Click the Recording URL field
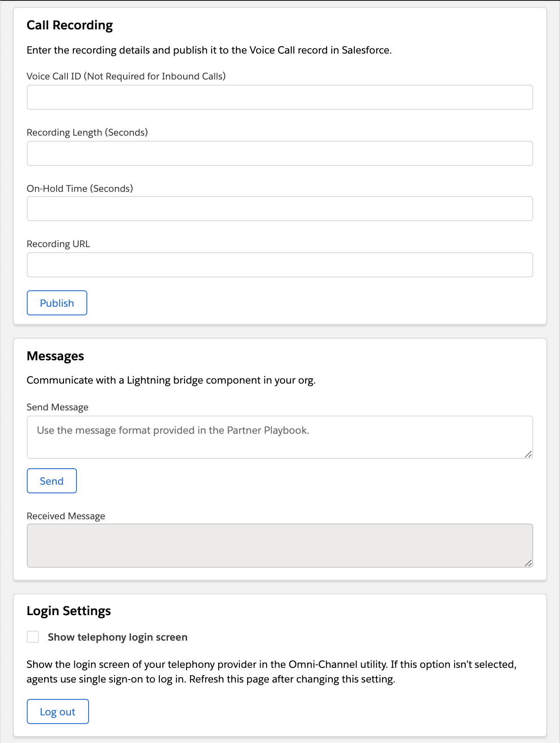Viewport: 560px width, 743px height. 280,264
